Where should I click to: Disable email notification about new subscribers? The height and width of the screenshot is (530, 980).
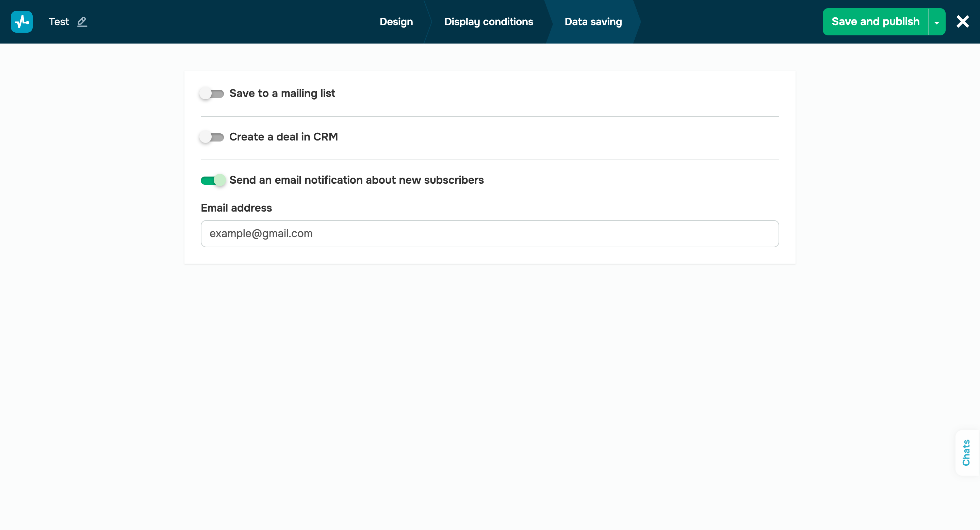[212, 180]
